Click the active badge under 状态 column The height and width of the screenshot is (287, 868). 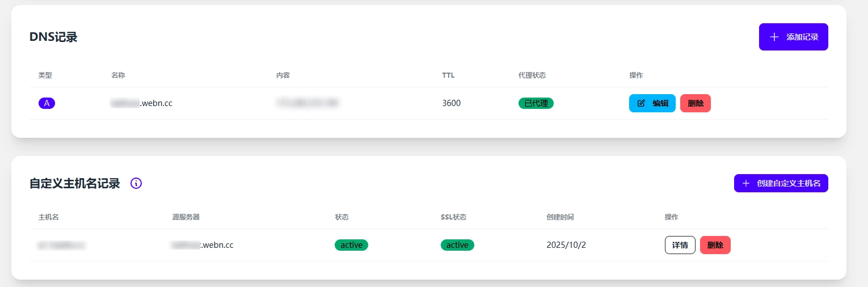click(x=351, y=245)
